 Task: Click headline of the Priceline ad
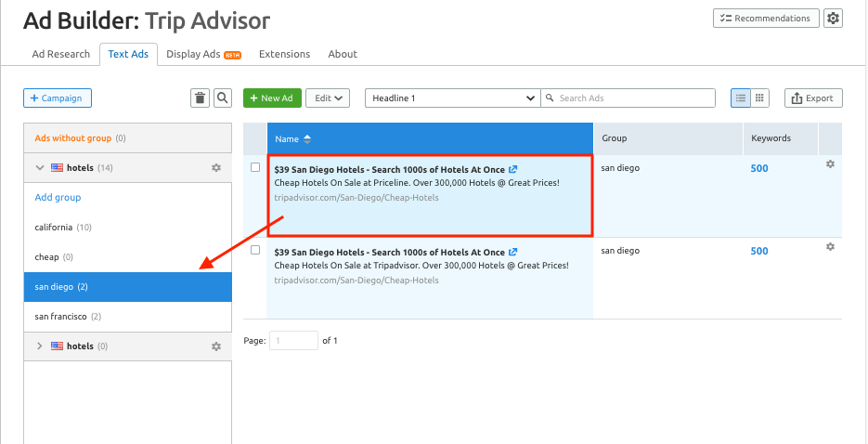point(390,169)
